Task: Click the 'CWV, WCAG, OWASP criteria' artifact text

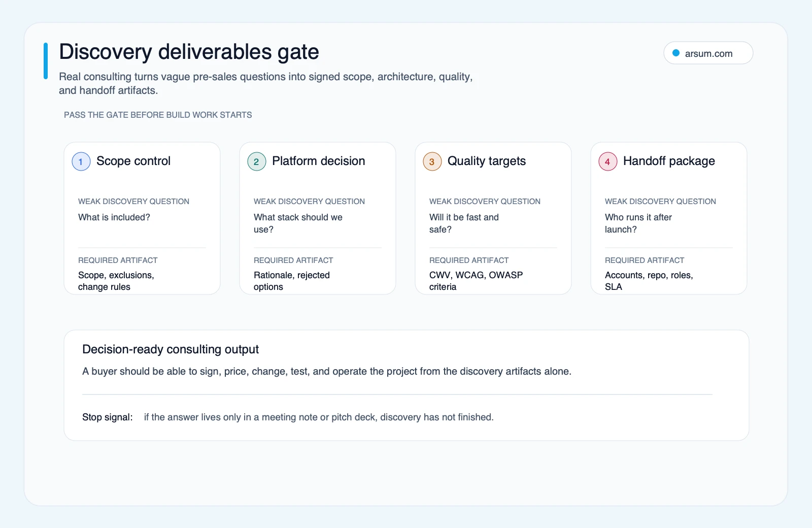Action: click(x=476, y=281)
